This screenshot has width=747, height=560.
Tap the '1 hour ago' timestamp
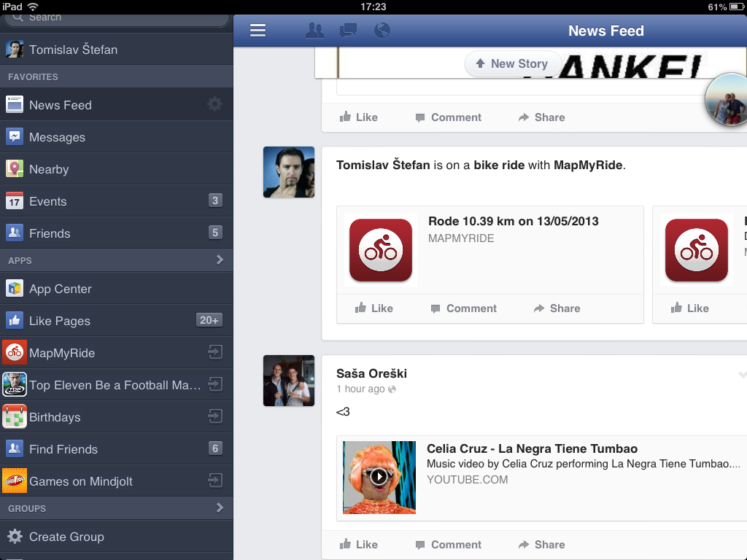pyautogui.click(x=360, y=389)
